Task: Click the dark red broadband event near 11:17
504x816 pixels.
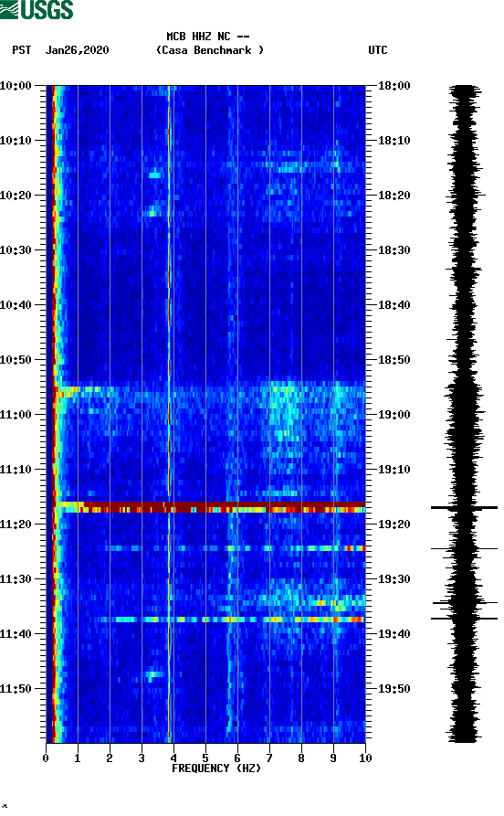Action: click(211, 507)
